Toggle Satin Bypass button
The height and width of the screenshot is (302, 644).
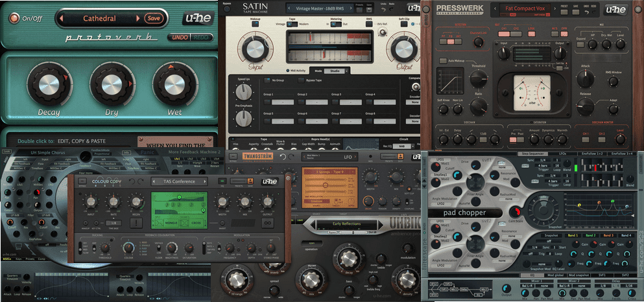(x=227, y=9)
